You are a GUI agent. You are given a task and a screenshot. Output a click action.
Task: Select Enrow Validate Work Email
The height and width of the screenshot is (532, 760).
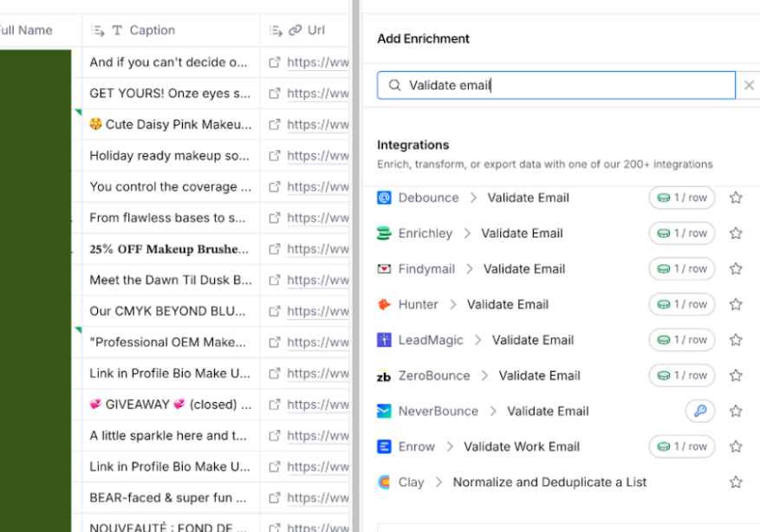522,447
